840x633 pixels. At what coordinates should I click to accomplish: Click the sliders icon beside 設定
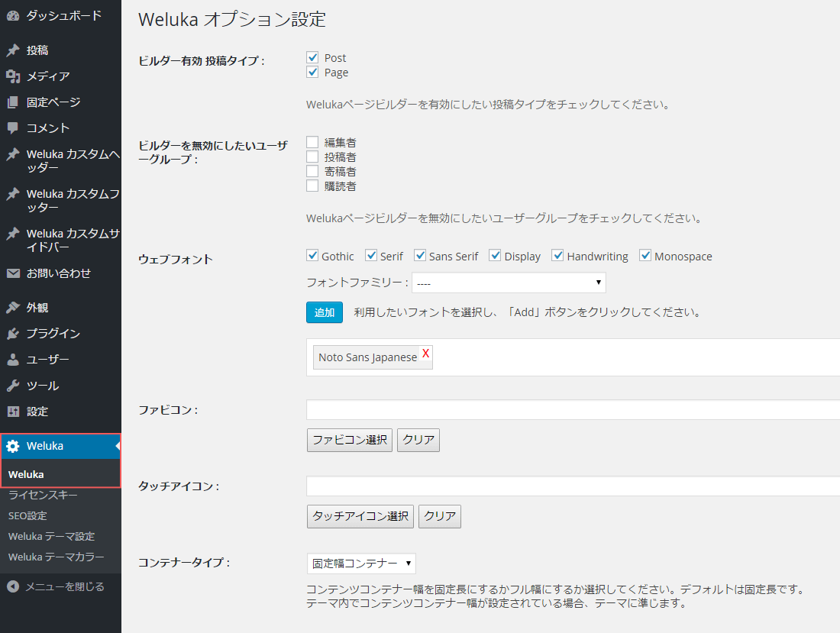point(13,412)
